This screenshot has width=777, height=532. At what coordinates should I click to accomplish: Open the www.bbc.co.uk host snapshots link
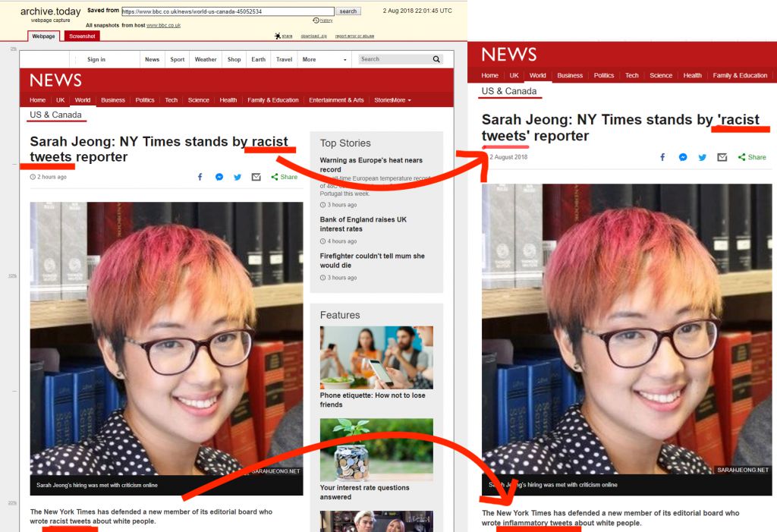[164, 25]
